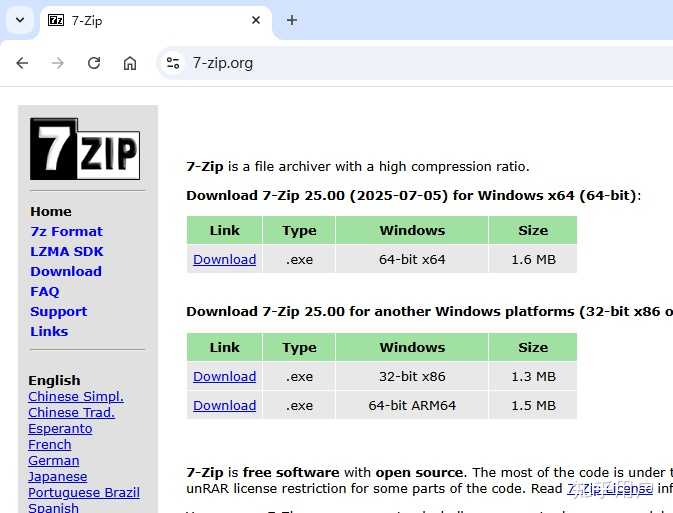Click the Download 7-Zip 25.00 (2025-07-05) heading

(413, 195)
